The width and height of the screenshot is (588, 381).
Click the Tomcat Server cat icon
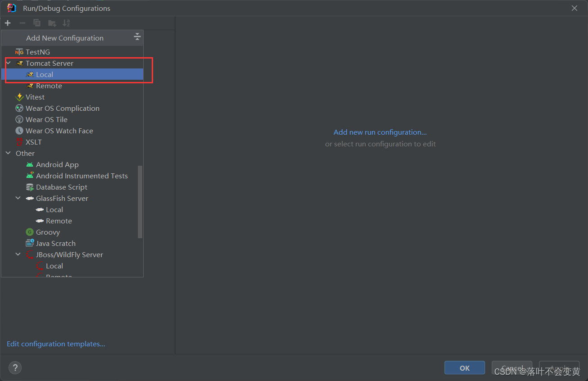[x=19, y=63]
